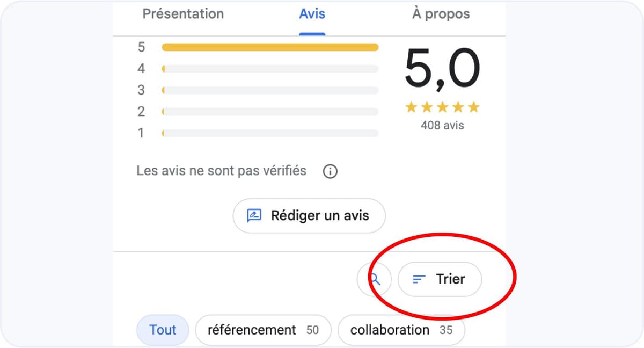Click the magnifier icon to search reviews
Viewport: 644px width, 348px height.
click(375, 279)
